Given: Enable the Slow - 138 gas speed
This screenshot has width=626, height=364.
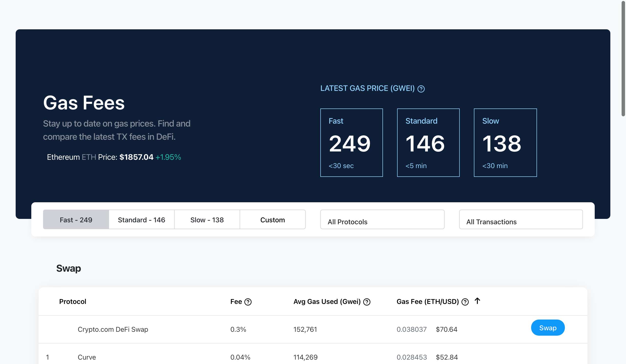Looking at the screenshot, I should (x=207, y=219).
